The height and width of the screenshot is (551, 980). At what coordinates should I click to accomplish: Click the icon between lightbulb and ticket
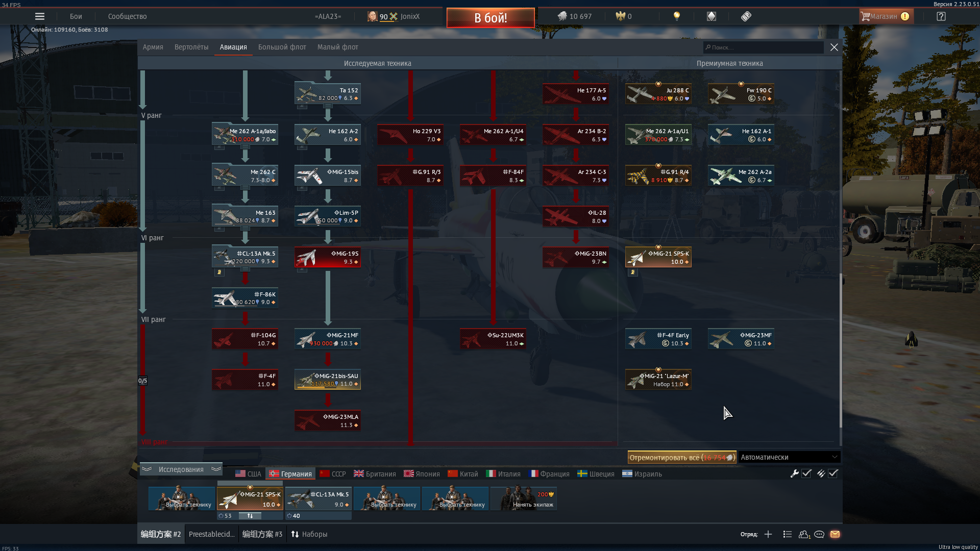point(712,16)
